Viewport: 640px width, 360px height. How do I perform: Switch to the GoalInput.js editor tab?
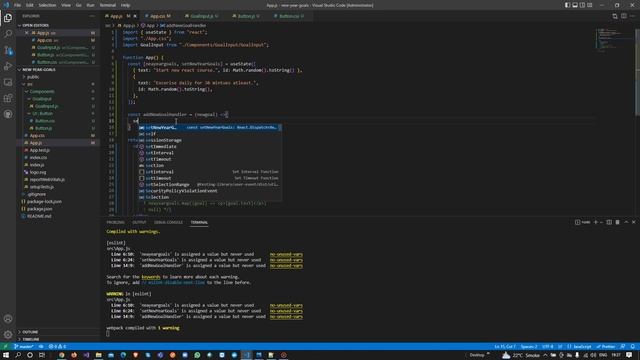(x=202, y=16)
